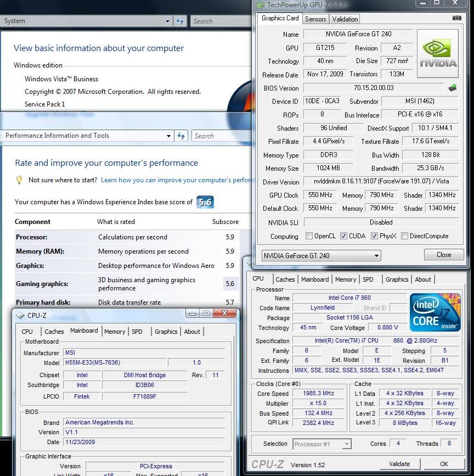Viewport: 474px width, 476px height.
Task: Click the refresh arrows beside Performance Information dropdown
Action: (180, 136)
